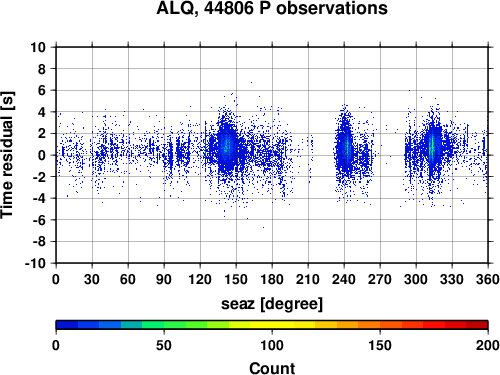
Task: Click the x-axis tick label 240
Action: pyautogui.click(x=344, y=279)
